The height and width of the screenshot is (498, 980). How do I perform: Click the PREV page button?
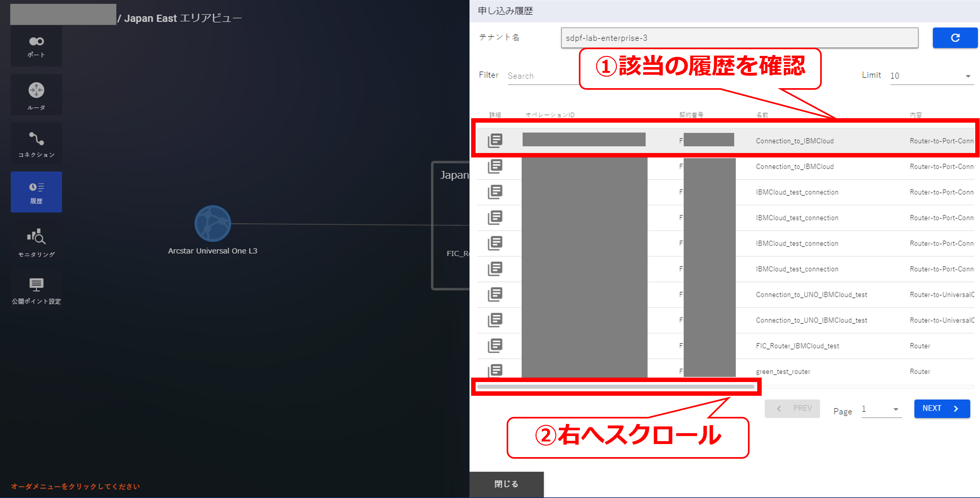point(792,408)
